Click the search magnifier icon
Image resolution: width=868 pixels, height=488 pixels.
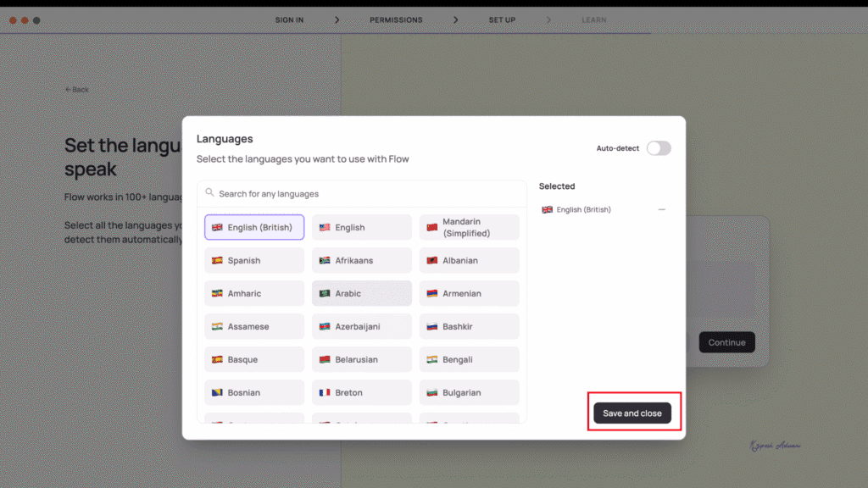click(209, 192)
